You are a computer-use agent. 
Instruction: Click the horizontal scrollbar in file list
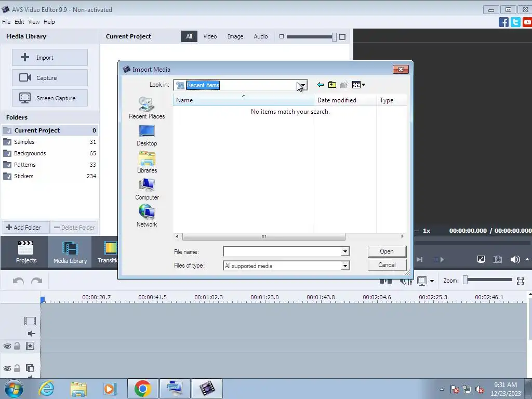[263, 236]
